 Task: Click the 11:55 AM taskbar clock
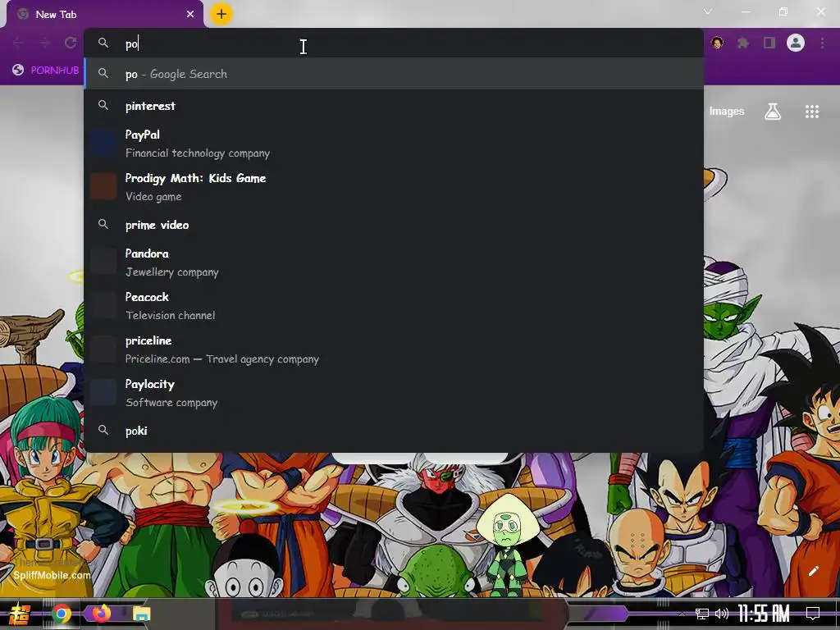764,614
